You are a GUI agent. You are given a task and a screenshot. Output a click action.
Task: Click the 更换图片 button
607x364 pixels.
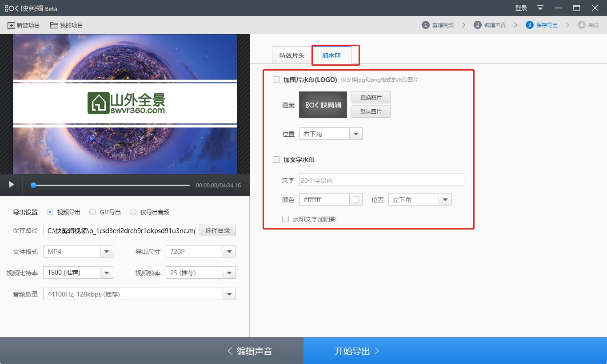click(x=371, y=97)
